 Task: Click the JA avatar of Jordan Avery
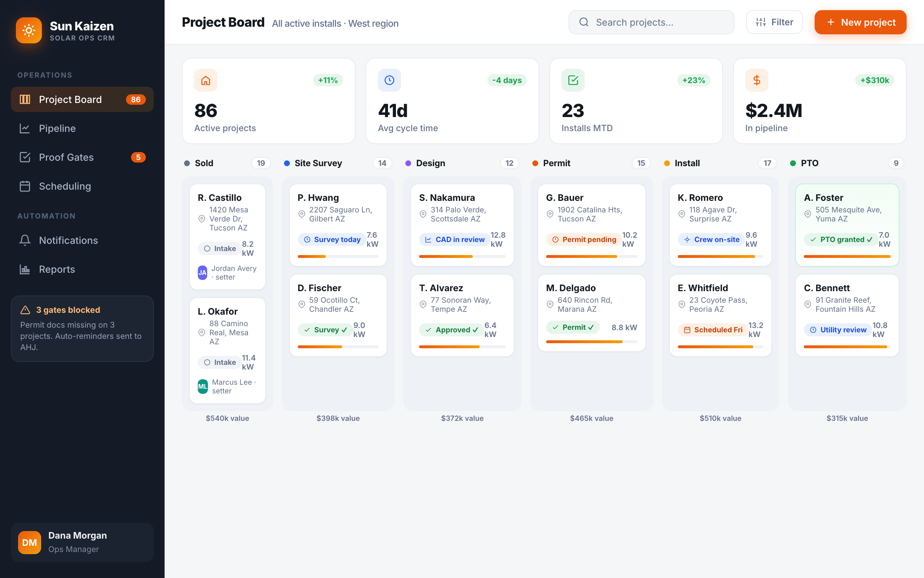[x=202, y=272]
